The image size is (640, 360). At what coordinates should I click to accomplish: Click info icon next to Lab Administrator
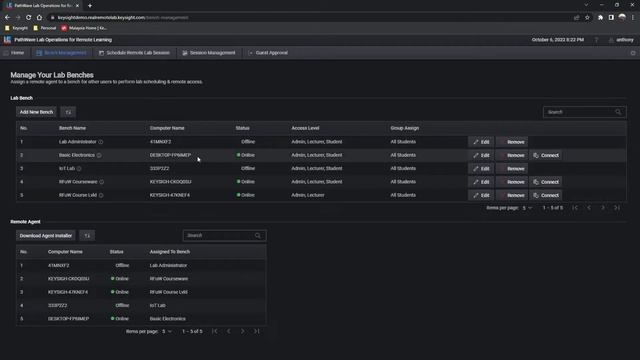(x=101, y=142)
